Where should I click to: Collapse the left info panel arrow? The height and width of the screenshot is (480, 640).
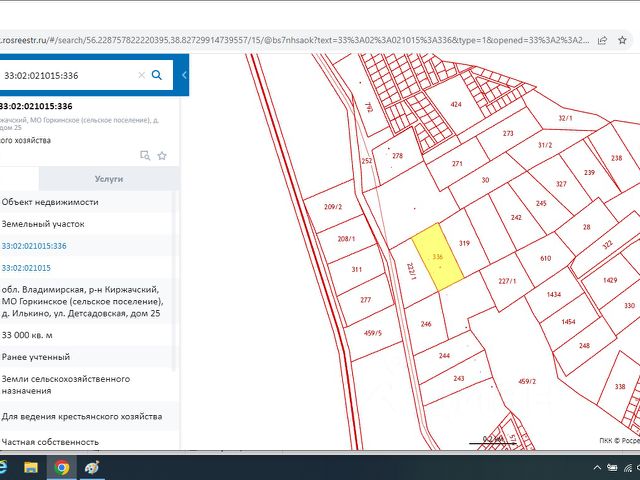pos(182,75)
